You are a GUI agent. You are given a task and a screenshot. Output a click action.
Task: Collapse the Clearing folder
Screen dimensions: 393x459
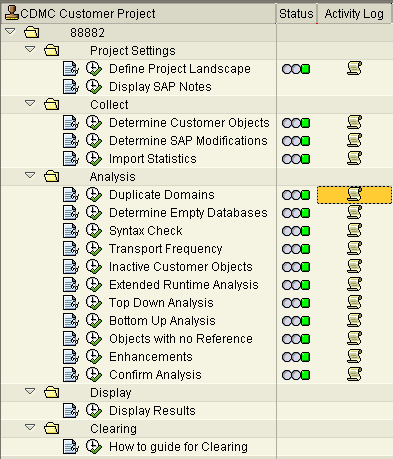(x=30, y=427)
